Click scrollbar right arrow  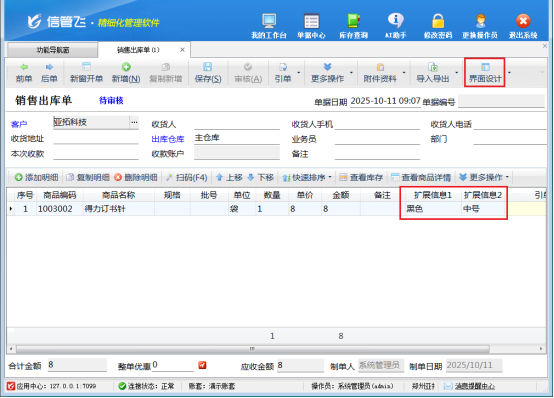pos(541,349)
